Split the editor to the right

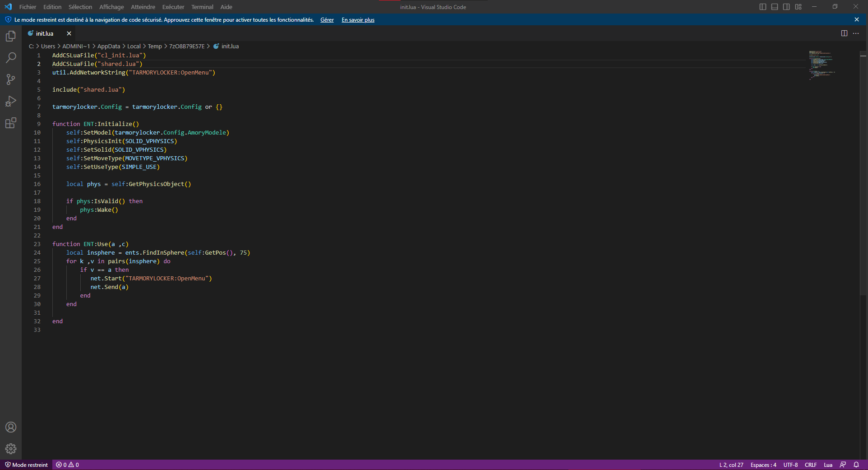tap(844, 33)
